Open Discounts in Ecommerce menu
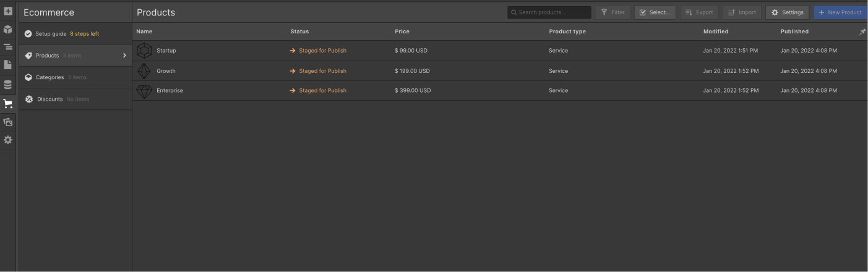Viewport: 868px width, 272px height. (x=75, y=99)
